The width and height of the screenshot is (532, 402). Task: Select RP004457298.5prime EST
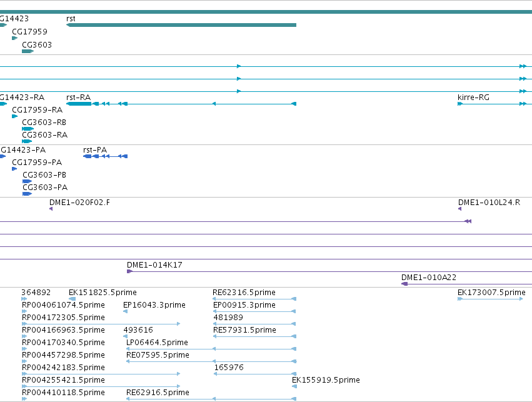coord(24,361)
